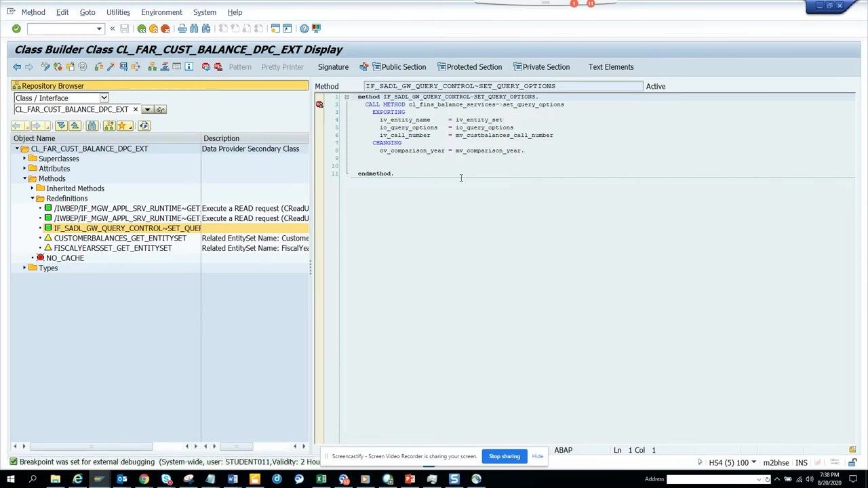Expand the Superclasses folder
The image size is (868, 488).
point(24,159)
